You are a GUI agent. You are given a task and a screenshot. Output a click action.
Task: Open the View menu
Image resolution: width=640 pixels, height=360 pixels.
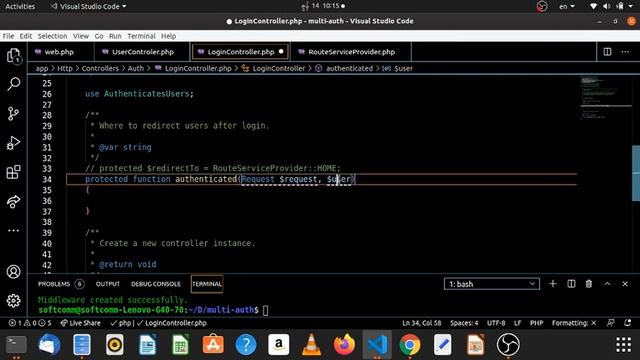81,36
